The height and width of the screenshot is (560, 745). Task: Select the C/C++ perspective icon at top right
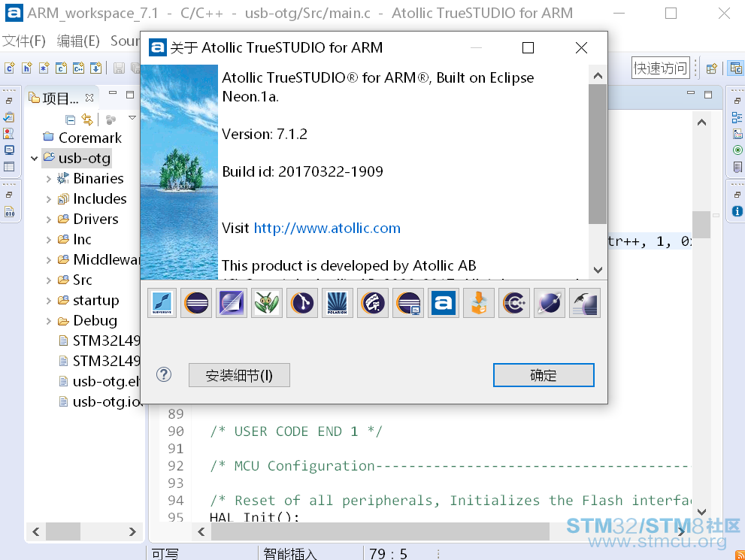coord(736,68)
